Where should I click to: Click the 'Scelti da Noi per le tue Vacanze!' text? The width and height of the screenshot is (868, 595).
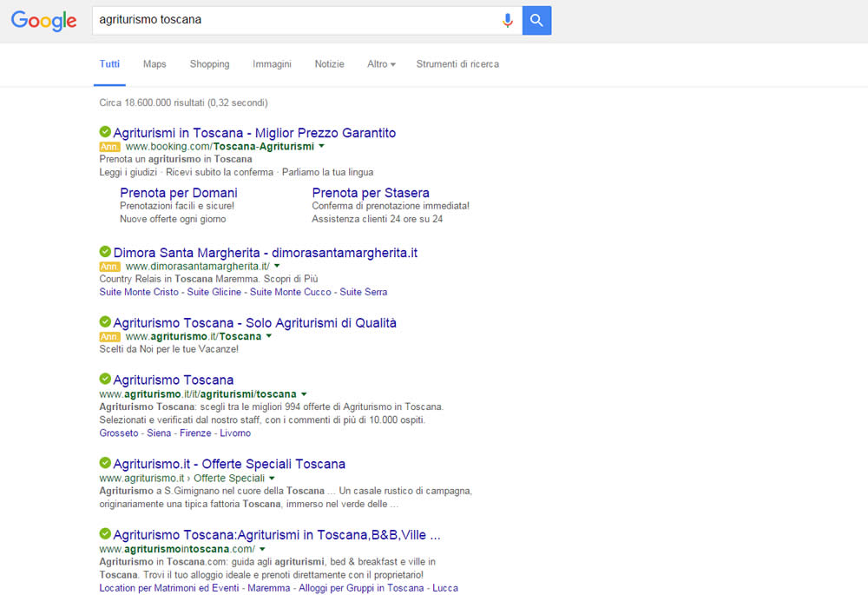pyautogui.click(x=169, y=349)
